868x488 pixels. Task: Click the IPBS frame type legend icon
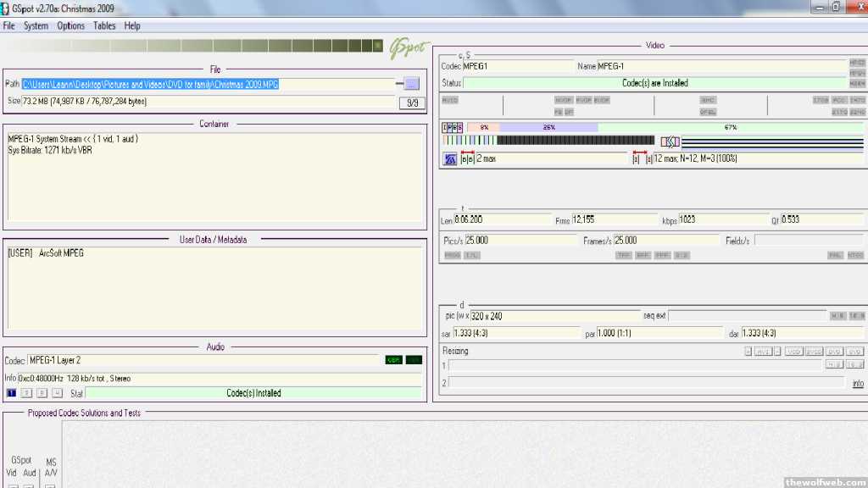[453, 127]
